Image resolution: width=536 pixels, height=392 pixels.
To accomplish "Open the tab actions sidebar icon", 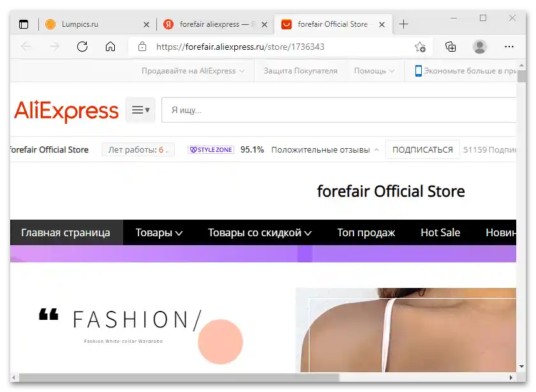I will click(x=24, y=24).
